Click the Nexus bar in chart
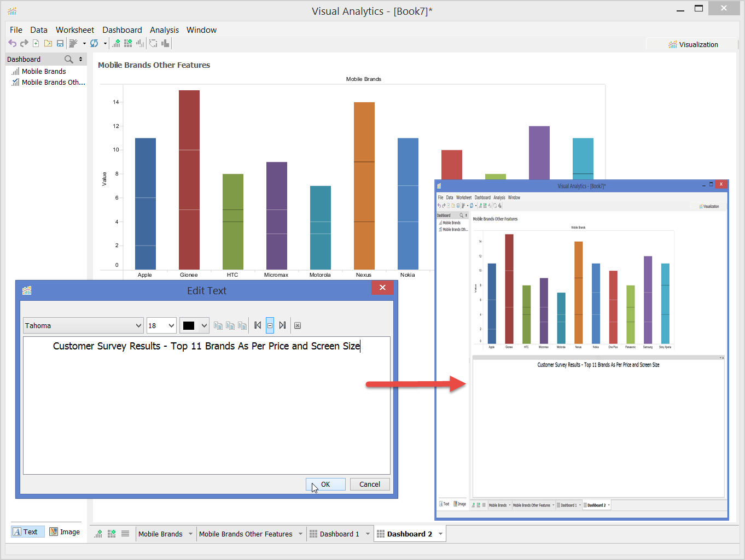Screen dimensions: 745x560 [364, 186]
